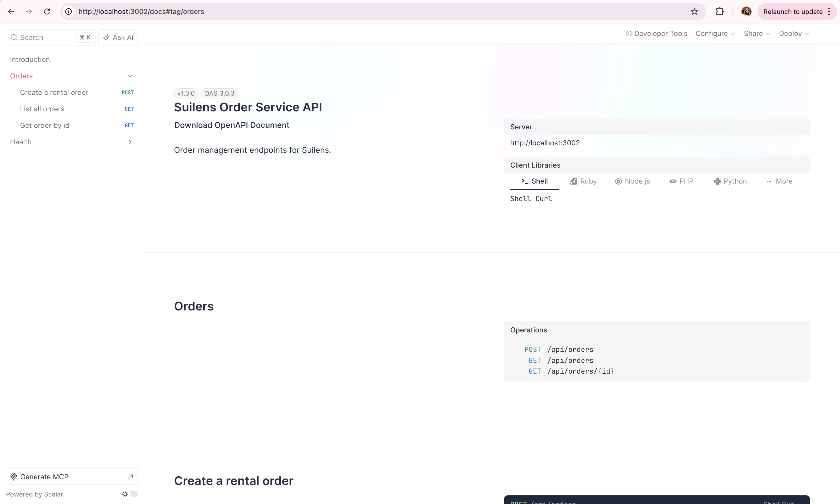The image size is (840, 504).
Task: Collapse the Orders sidebar section chevron
Action: (129, 76)
